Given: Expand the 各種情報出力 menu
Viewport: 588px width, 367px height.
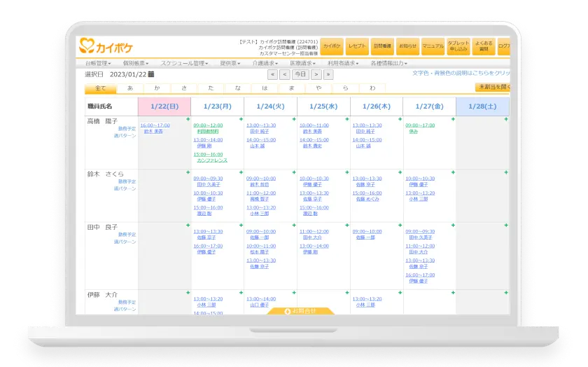Looking at the screenshot, I should point(389,64).
